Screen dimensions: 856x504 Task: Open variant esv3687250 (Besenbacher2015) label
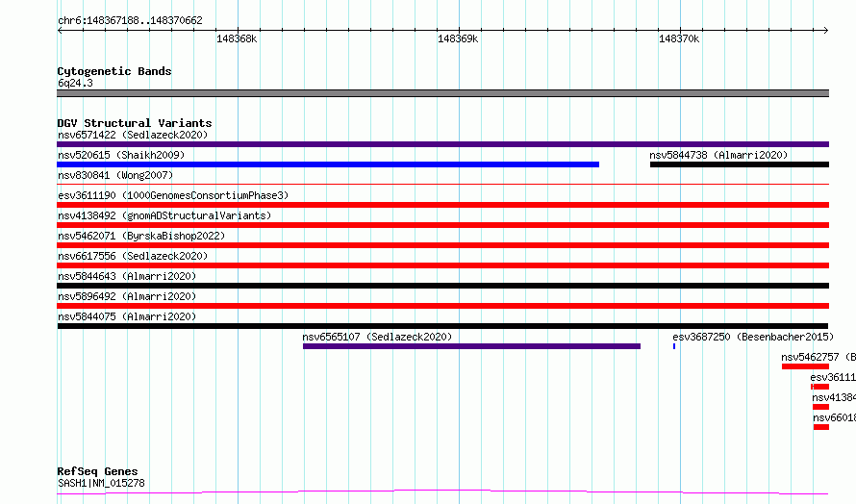point(753,337)
